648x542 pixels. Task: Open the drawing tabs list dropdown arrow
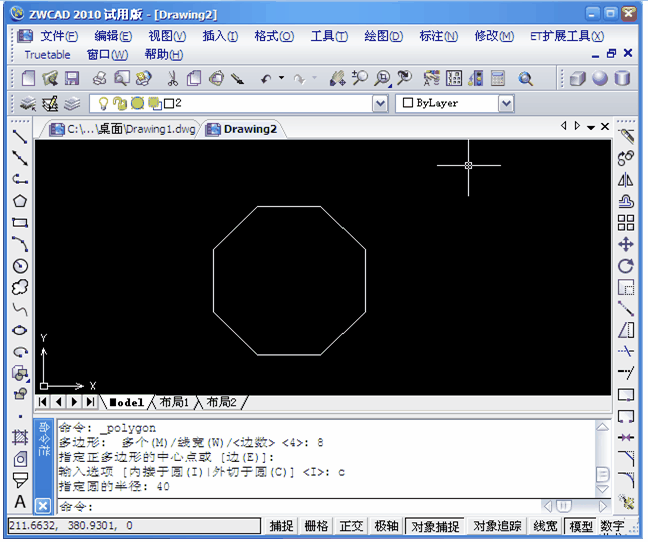591,127
